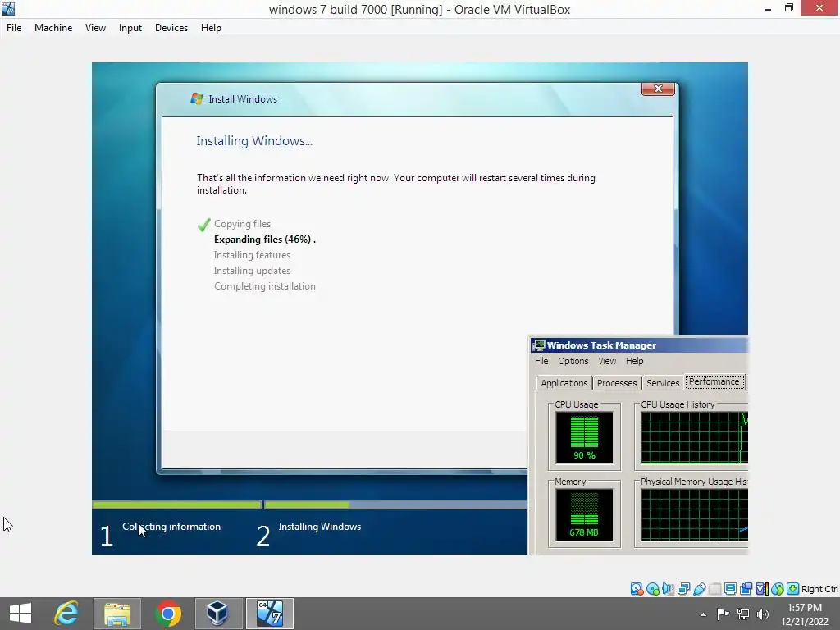Click the Windows Task Manager title icon

pyautogui.click(x=538, y=345)
